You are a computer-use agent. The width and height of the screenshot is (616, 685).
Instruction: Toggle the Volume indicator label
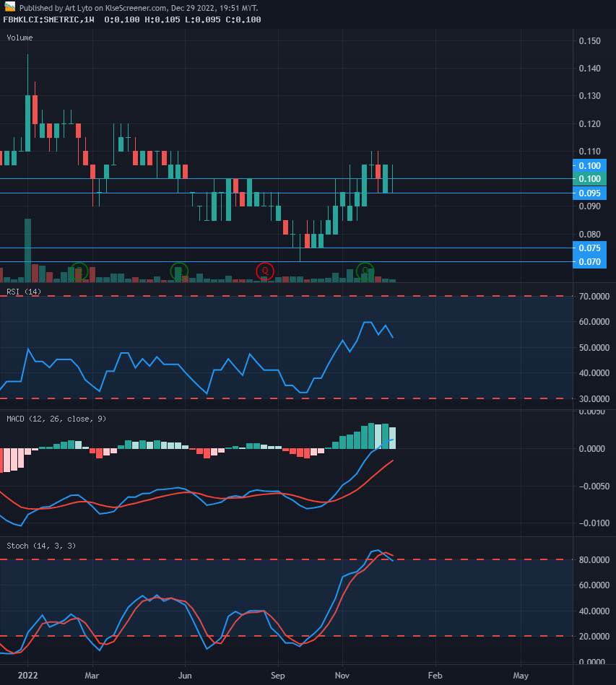pyautogui.click(x=19, y=38)
